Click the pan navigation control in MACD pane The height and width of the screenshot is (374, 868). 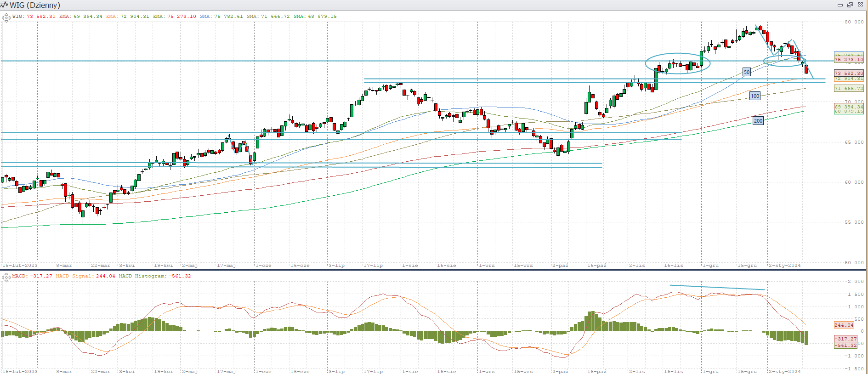[6, 277]
